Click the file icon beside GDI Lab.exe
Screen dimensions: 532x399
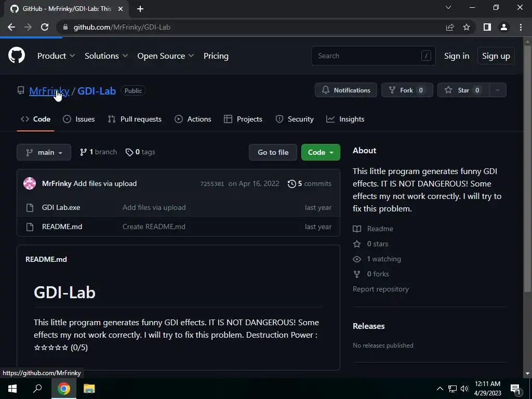30,208
